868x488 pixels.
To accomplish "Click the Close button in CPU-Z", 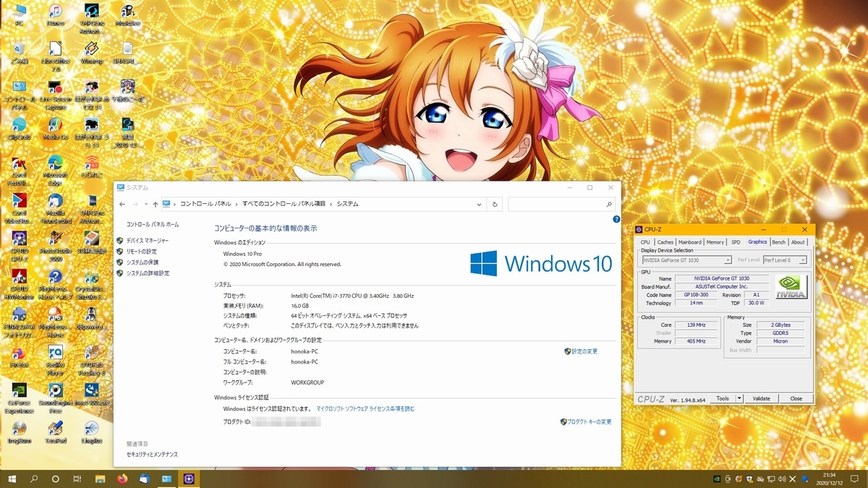I will 796,398.
